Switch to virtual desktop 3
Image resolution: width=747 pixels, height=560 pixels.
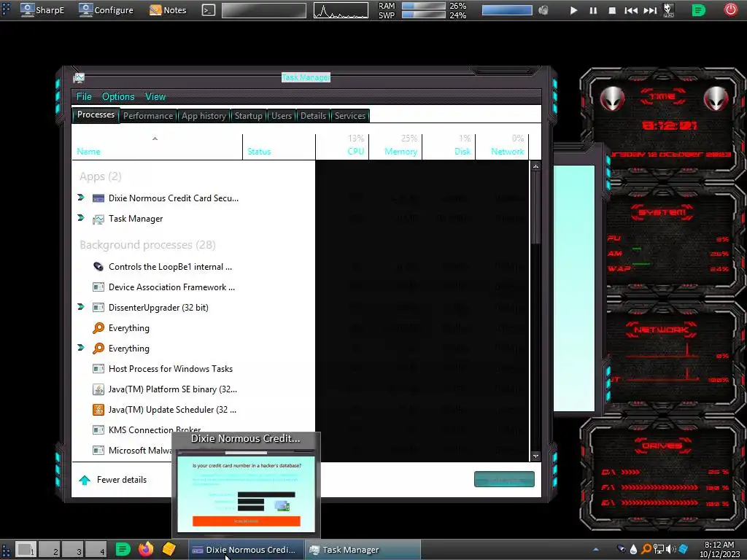[73, 550]
